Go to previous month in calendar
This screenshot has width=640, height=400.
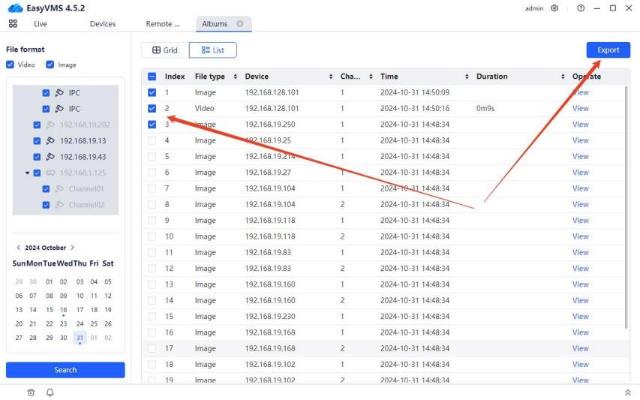[x=19, y=248]
